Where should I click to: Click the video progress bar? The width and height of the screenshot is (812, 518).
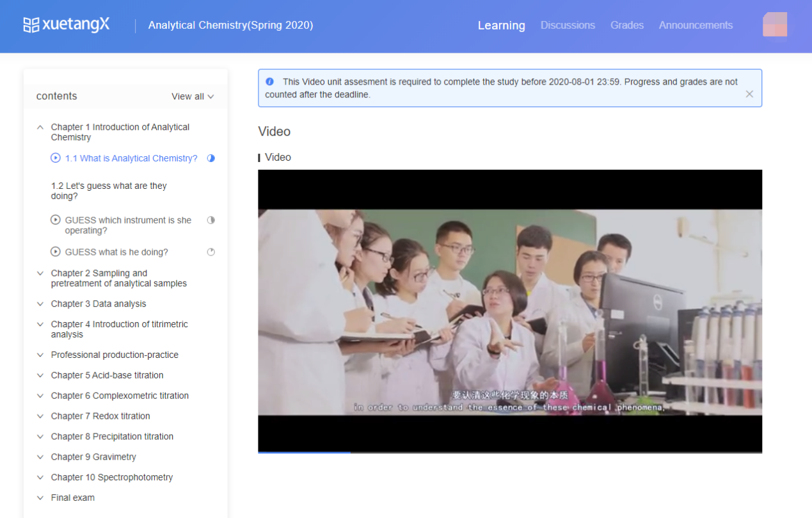[x=509, y=452]
